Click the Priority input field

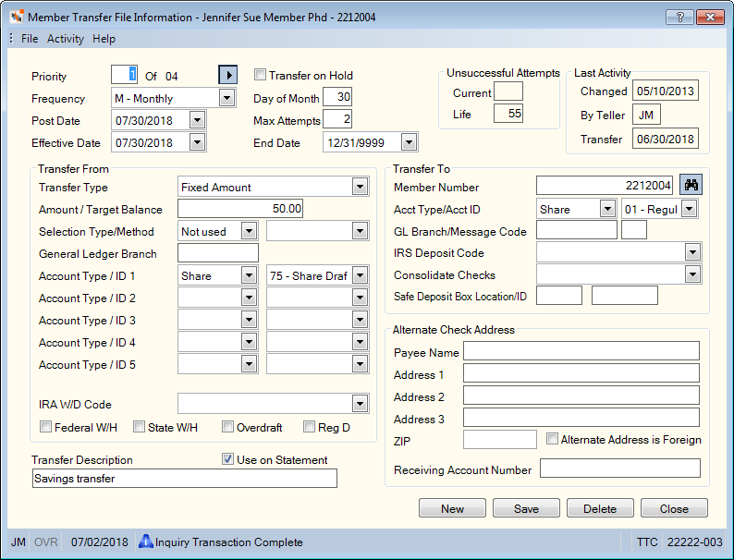124,75
